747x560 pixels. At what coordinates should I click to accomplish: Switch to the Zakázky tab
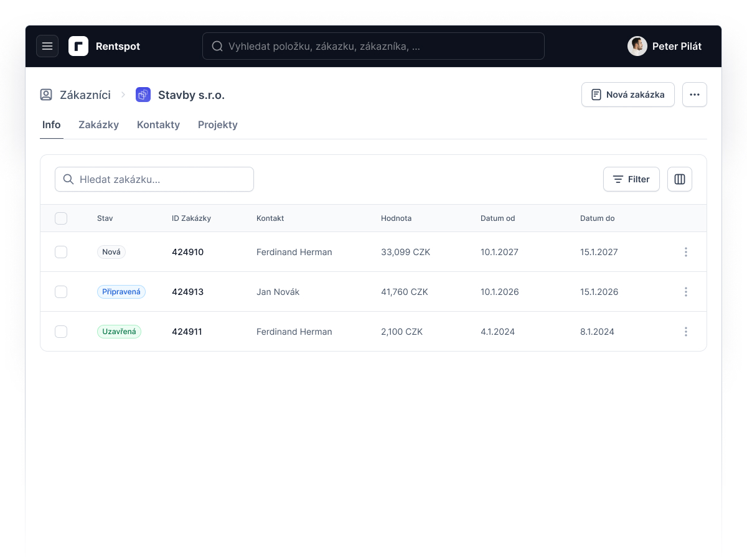tap(98, 124)
